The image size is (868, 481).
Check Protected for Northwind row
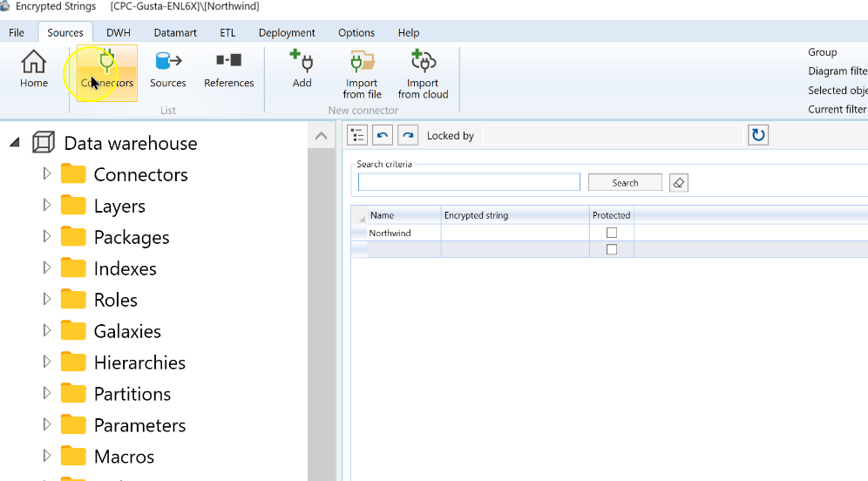point(612,233)
